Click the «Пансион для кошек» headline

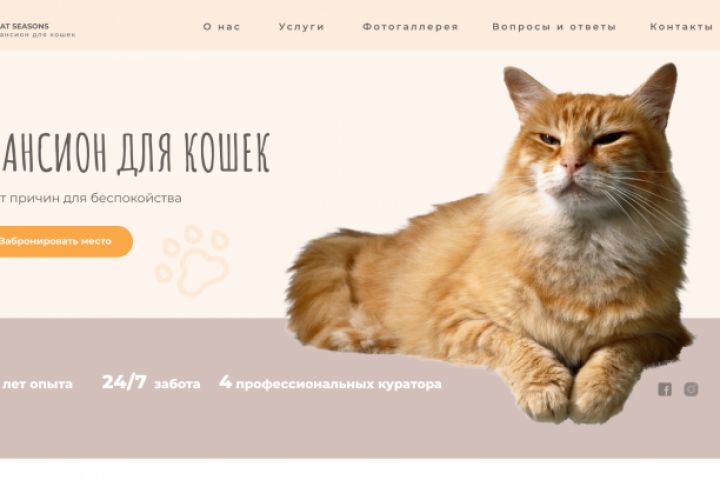pyautogui.click(x=135, y=153)
